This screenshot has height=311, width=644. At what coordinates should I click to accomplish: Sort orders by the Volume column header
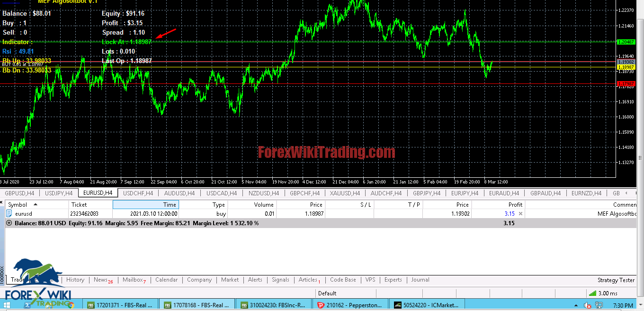[252, 205]
